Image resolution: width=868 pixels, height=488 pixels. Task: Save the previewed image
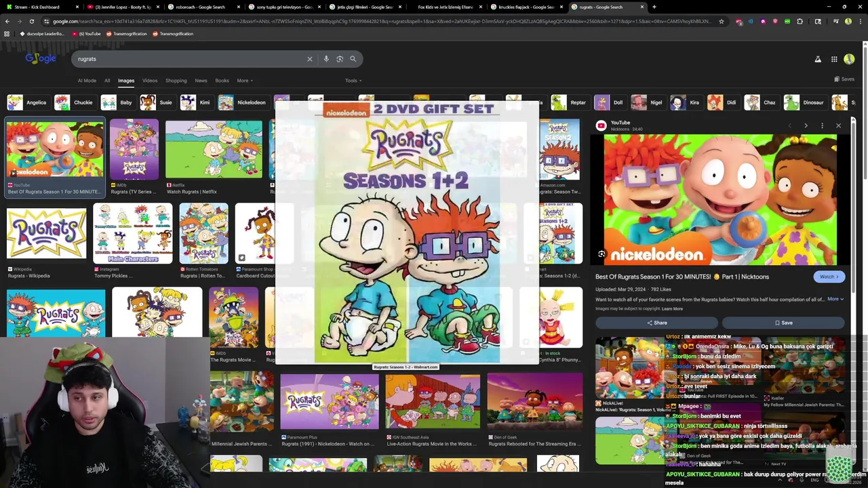click(783, 323)
